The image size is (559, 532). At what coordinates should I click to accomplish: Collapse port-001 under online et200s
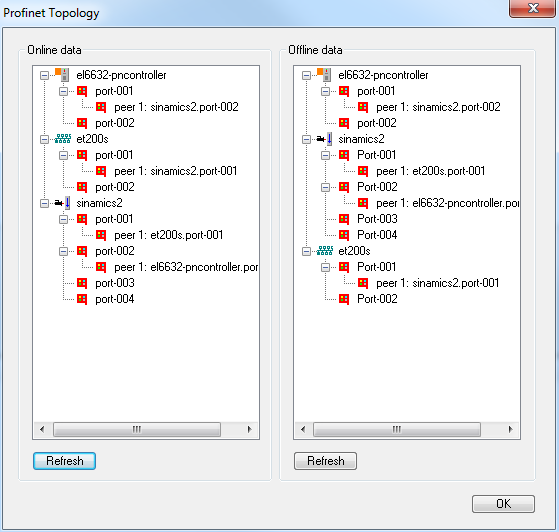(63, 155)
